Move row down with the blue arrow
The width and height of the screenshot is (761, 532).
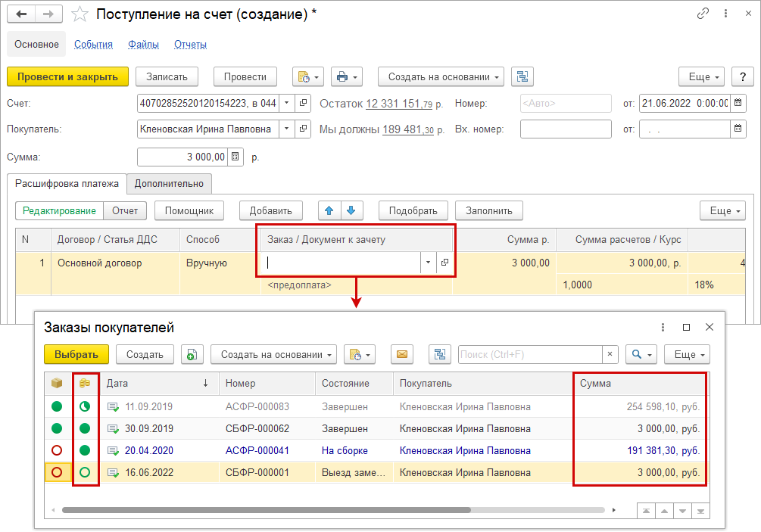click(x=352, y=210)
